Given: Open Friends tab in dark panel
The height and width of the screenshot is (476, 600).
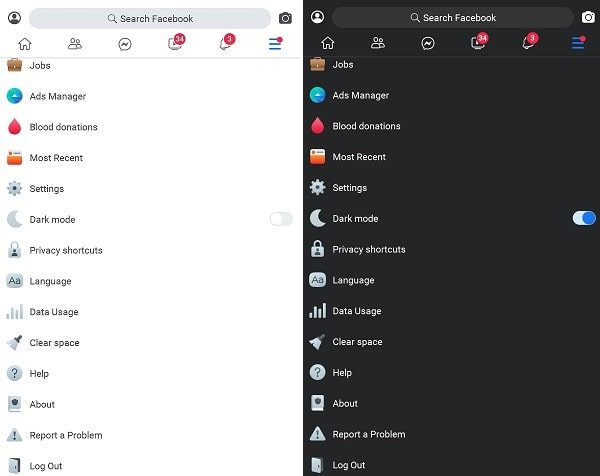Looking at the screenshot, I should [x=378, y=43].
